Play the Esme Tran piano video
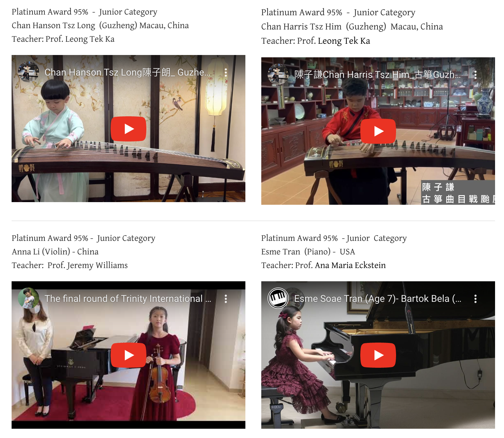504x438 pixels. [378, 355]
